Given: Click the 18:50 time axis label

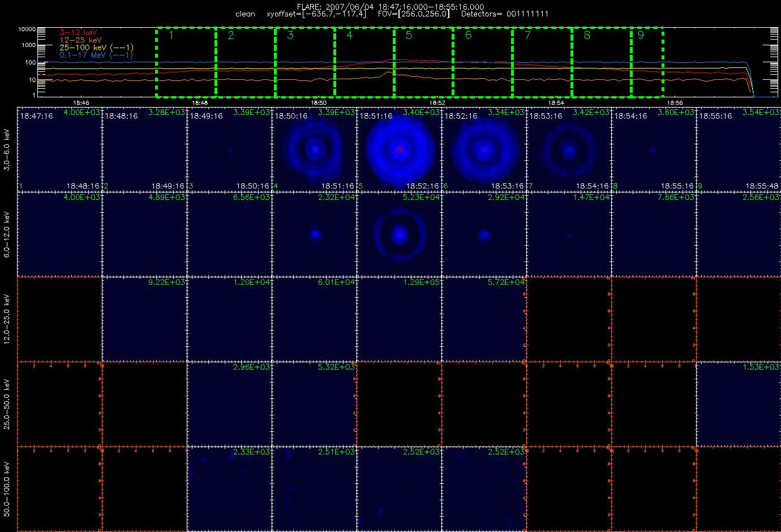Looking at the screenshot, I should tap(319, 102).
